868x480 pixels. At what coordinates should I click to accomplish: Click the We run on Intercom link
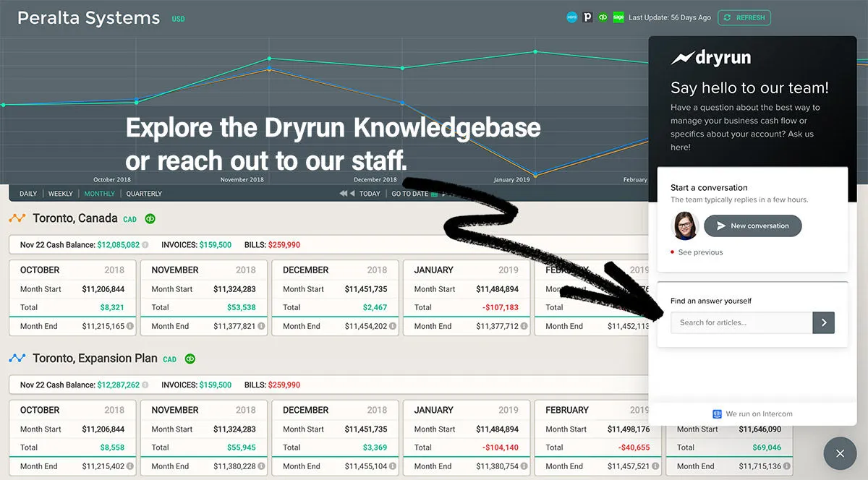coord(759,413)
